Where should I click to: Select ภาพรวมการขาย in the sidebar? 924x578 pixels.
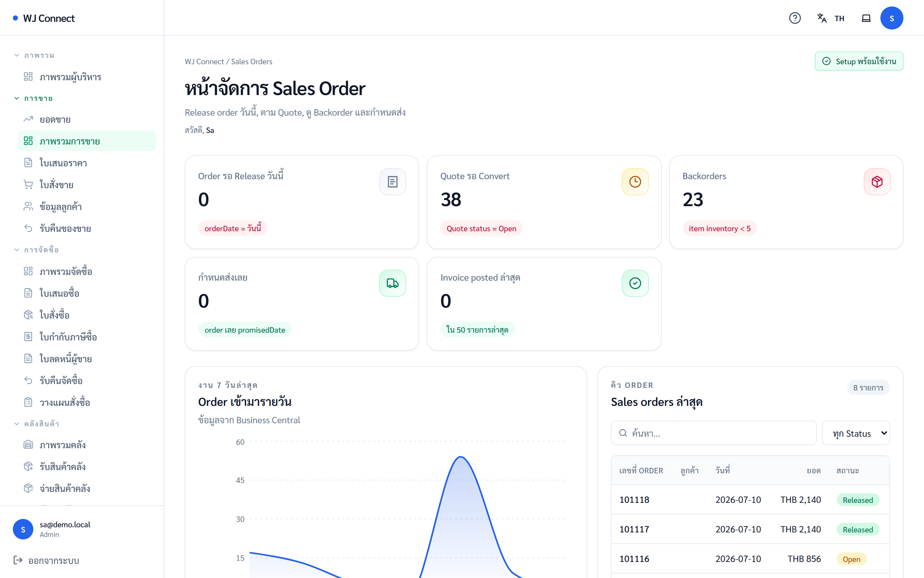pyautogui.click(x=87, y=141)
